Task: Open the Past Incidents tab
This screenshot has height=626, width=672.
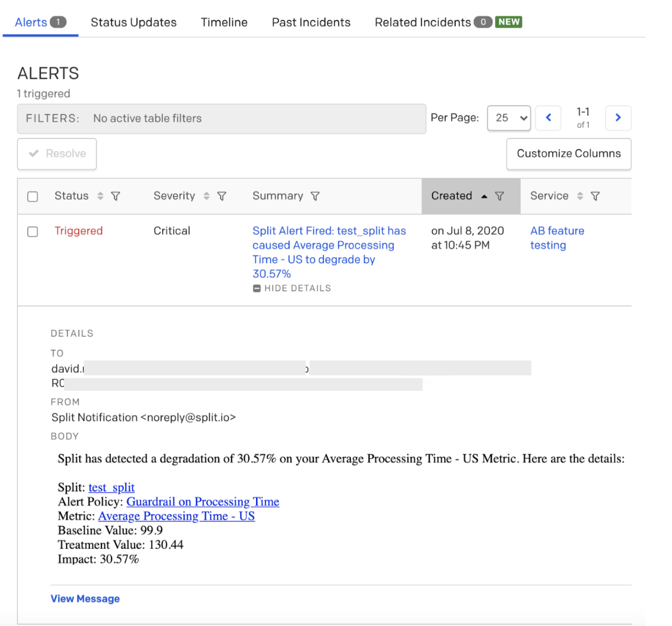Action: [x=311, y=22]
